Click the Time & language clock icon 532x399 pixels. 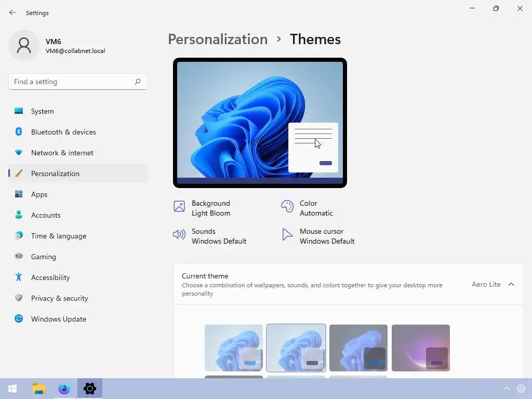click(19, 235)
